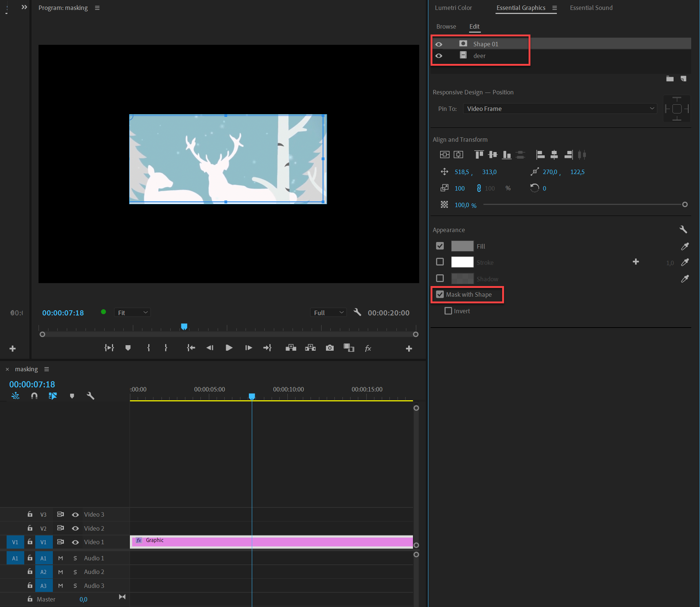This screenshot has width=700, height=607.
Task: Click the Extract icon in program monitor
Action: 310,348
